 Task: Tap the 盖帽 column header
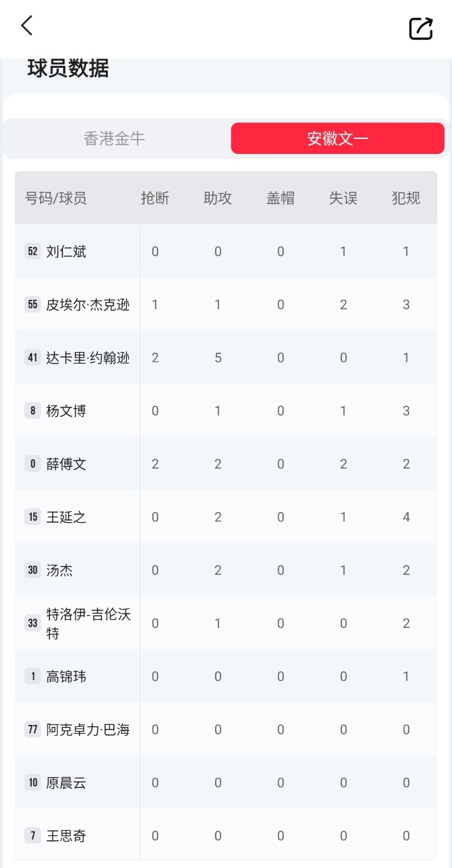[x=280, y=198]
